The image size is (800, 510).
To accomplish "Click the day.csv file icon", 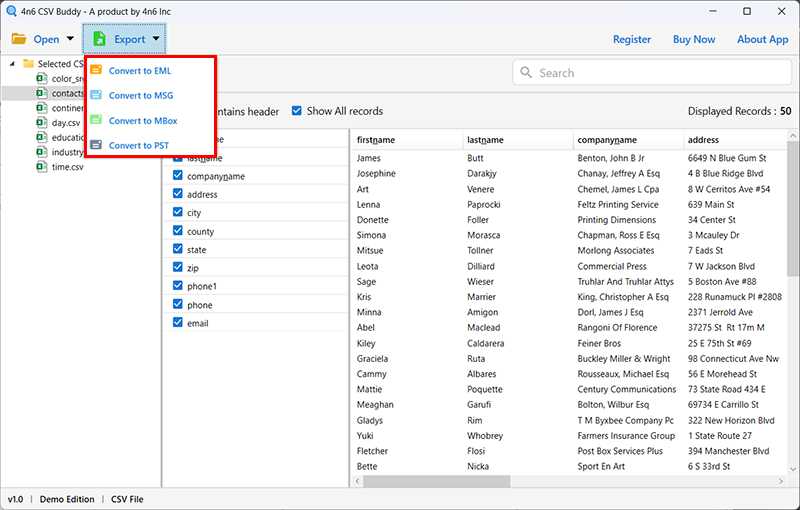I will (42, 122).
